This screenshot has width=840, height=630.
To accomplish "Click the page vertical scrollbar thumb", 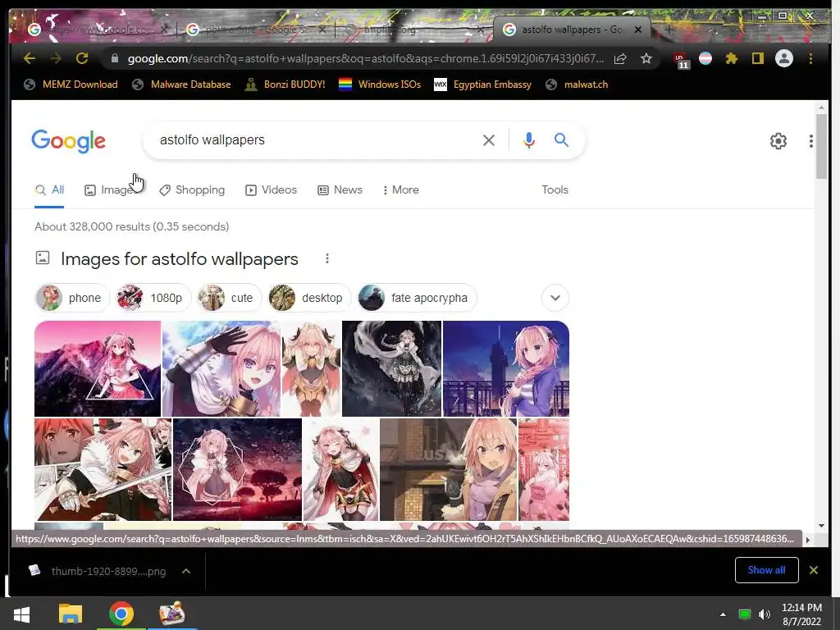I will pyautogui.click(x=821, y=146).
